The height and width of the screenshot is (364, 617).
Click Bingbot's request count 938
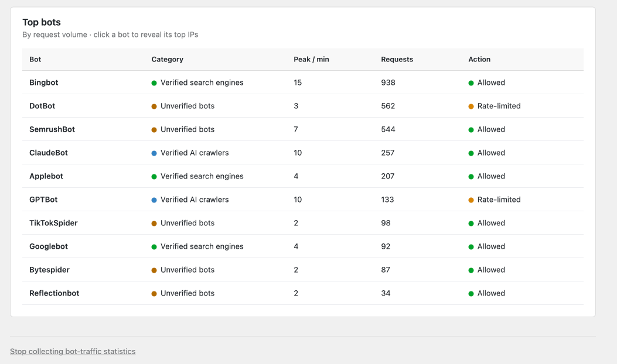[388, 83]
